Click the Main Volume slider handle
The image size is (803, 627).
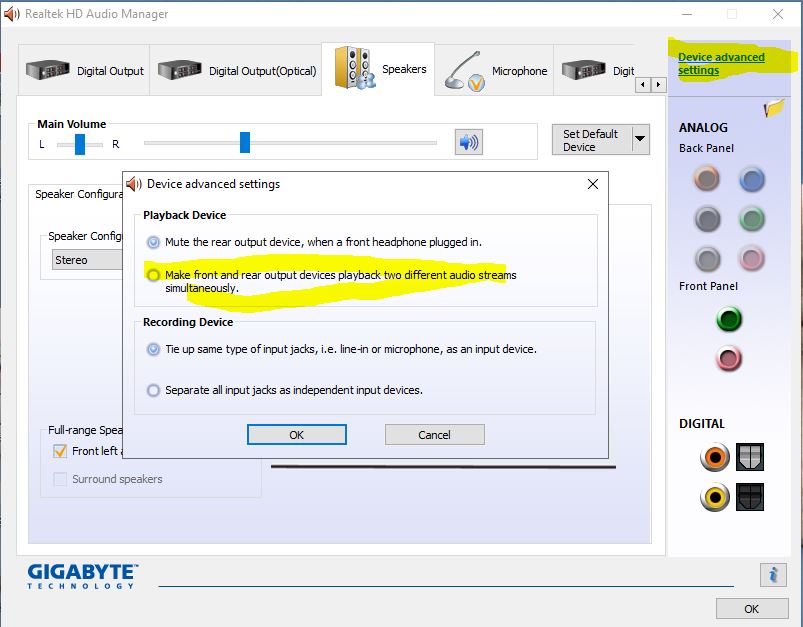tap(244, 143)
